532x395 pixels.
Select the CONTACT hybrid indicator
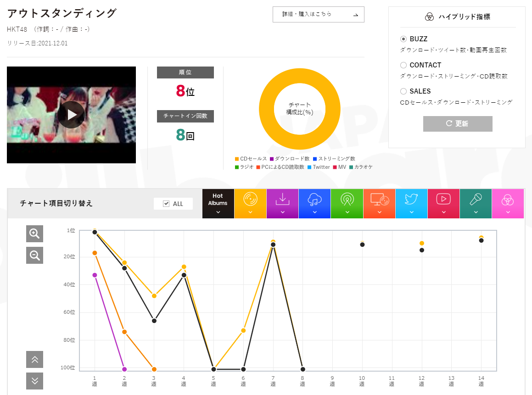coord(403,65)
